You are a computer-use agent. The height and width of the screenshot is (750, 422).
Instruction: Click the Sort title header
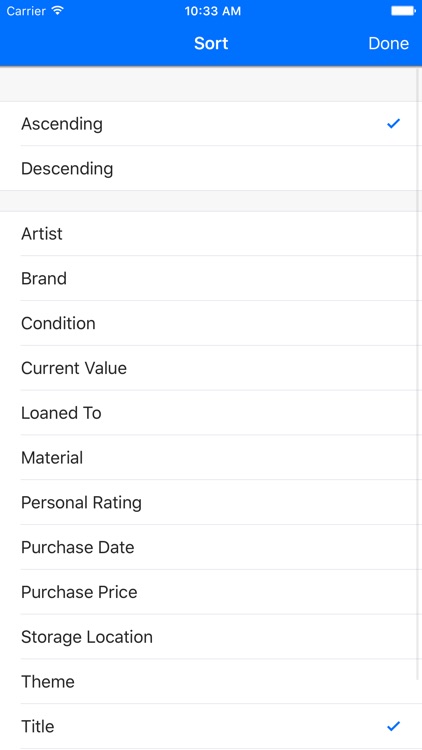click(211, 44)
